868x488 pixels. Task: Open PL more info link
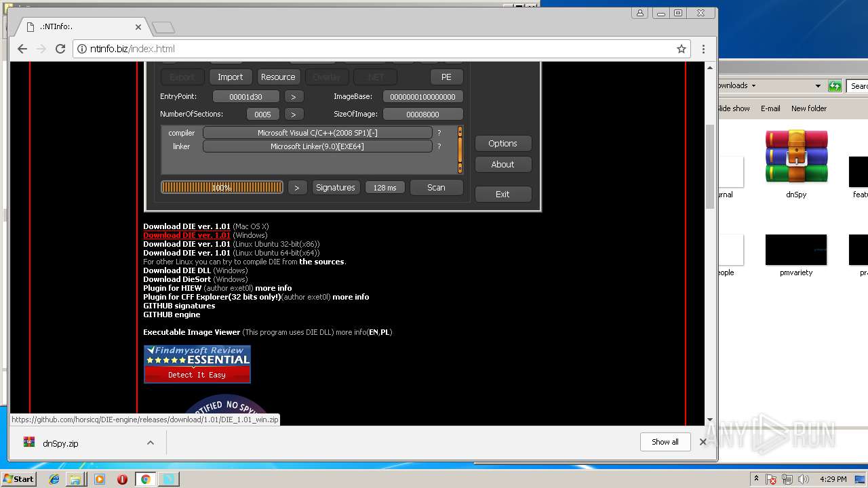[385, 332]
